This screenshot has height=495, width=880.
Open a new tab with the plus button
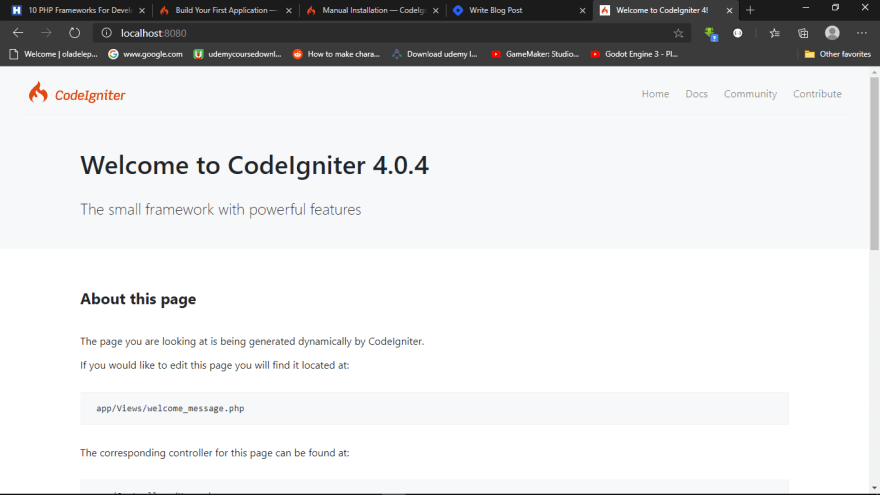[750, 10]
